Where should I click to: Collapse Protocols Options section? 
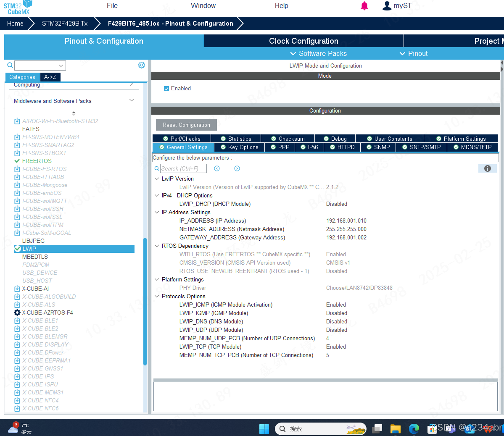(x=157, y=296)
